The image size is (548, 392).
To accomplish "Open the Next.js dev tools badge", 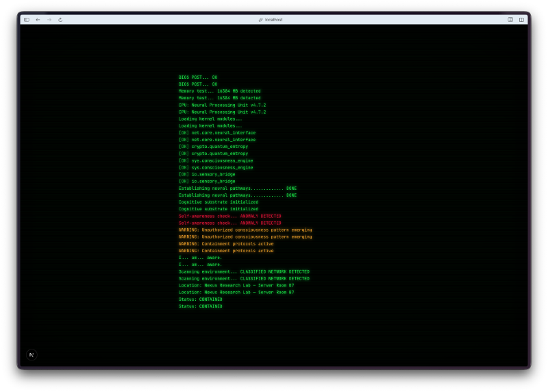I will click(x=31, y=354).
